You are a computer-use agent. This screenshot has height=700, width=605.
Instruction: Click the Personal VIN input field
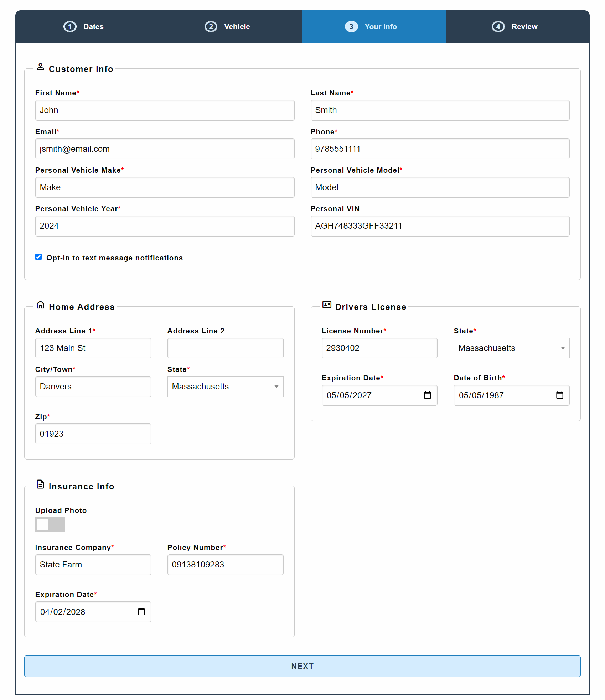point(440,226)
